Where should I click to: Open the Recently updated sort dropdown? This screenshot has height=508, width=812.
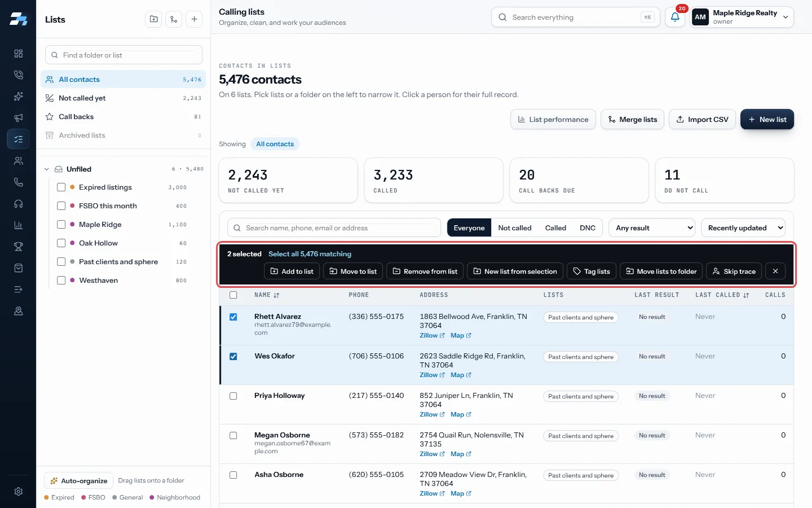pos(743,228)
